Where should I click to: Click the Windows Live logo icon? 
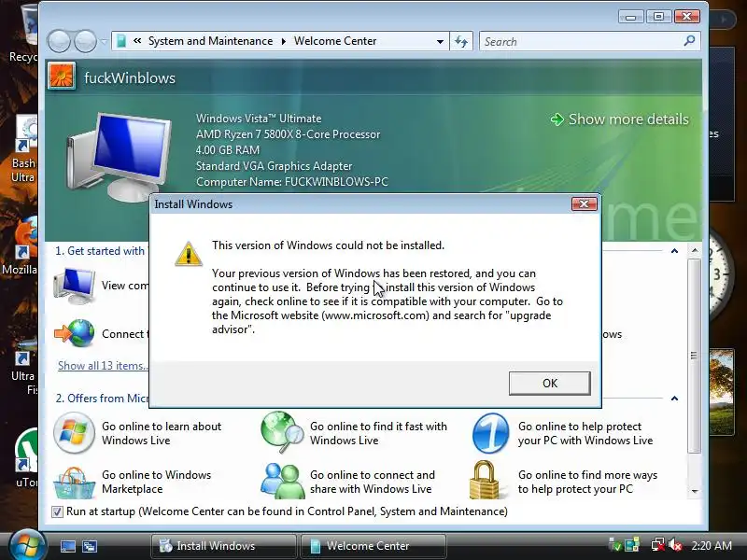click(x=74, y=433)
